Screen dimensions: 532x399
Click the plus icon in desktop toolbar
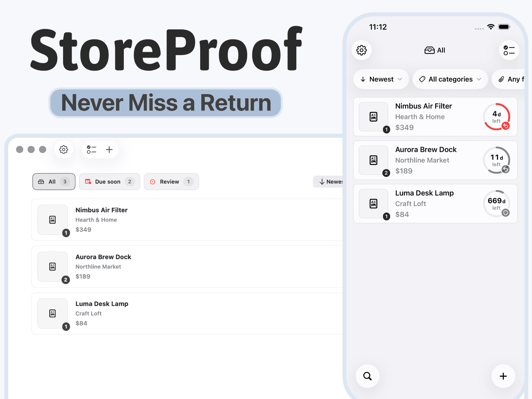pos(109,150)
